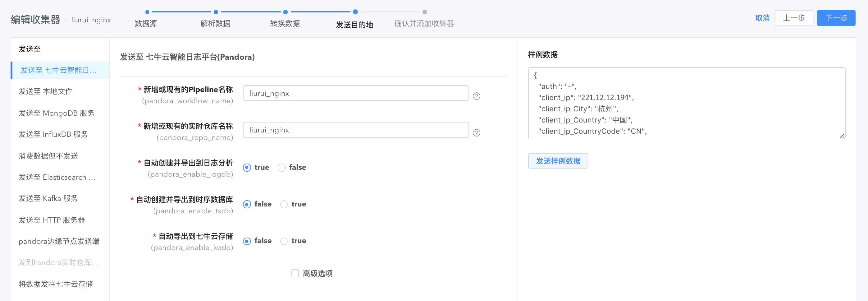Proceed with 下一步 button
This screenshot has height=301, width=868.
pyautogui.click(x=836, y=18)
